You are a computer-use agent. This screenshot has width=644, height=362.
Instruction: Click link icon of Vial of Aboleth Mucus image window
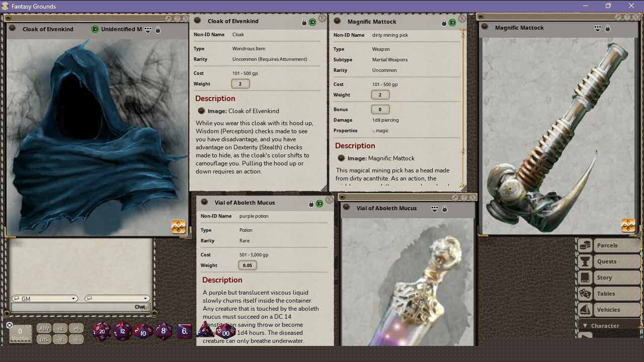tap(346, 208)
